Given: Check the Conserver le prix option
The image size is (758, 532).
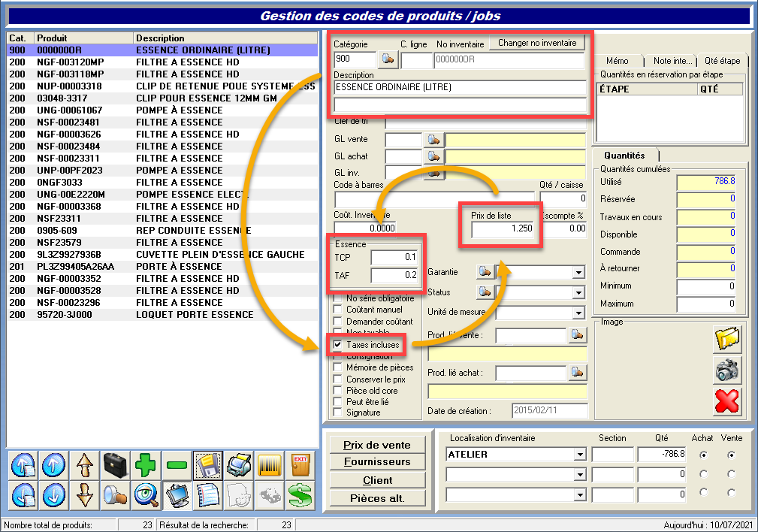Looking at the screenshot, I should click(338, 379).
